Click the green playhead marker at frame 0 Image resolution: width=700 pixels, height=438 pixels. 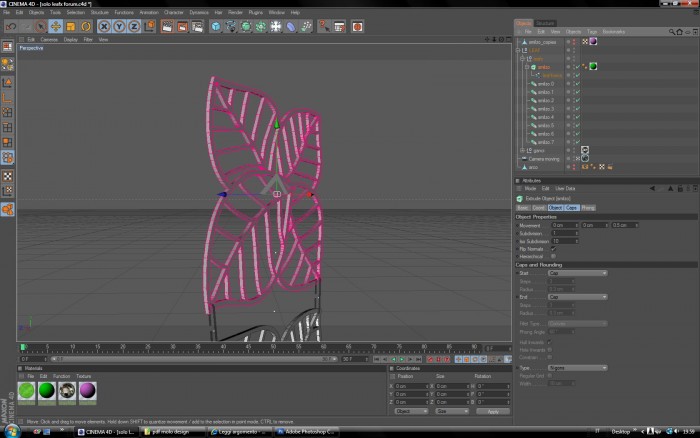point(23,347)
